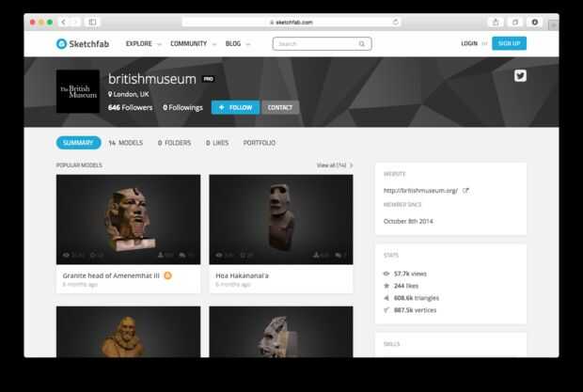Open Safari share icon
Image resolution: width=583 pixels, height=392 pixels.
click(496, 23)
